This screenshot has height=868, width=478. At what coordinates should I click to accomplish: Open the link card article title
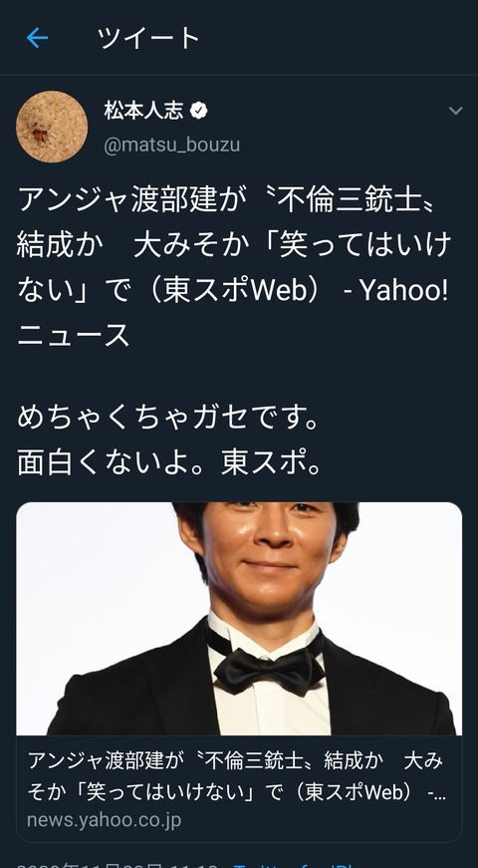tap(236, 776)
